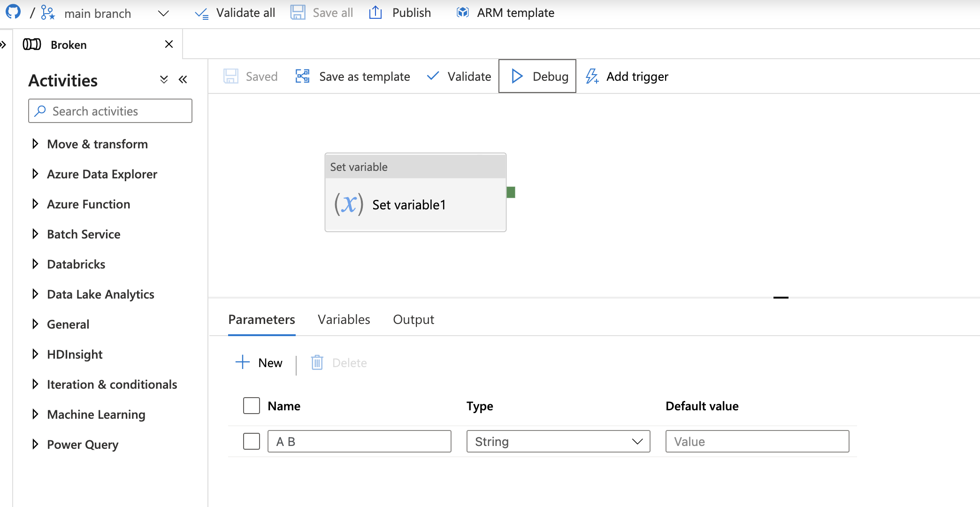The width and height of the screenshot is (980, 507).
Task: Click the Validate all icon
Action: pos(202,13)
